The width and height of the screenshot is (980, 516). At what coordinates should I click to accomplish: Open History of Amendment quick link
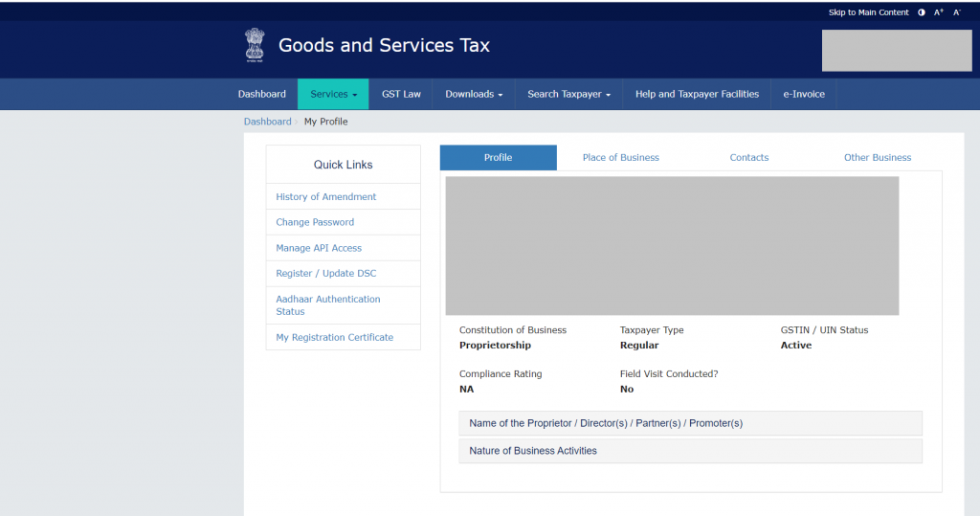tap(325, 196)
